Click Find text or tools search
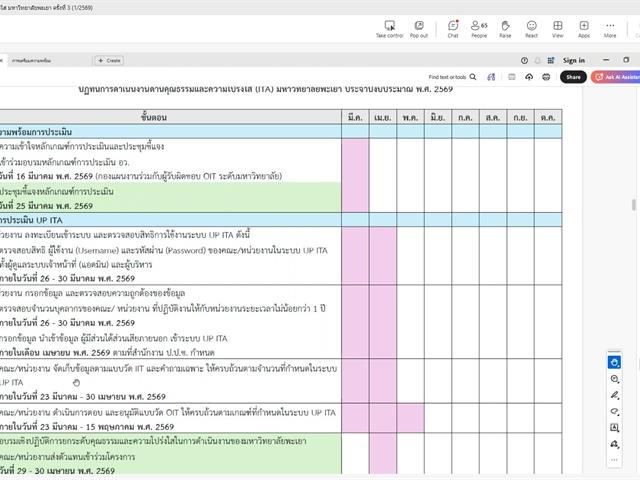 click(450, 77)
